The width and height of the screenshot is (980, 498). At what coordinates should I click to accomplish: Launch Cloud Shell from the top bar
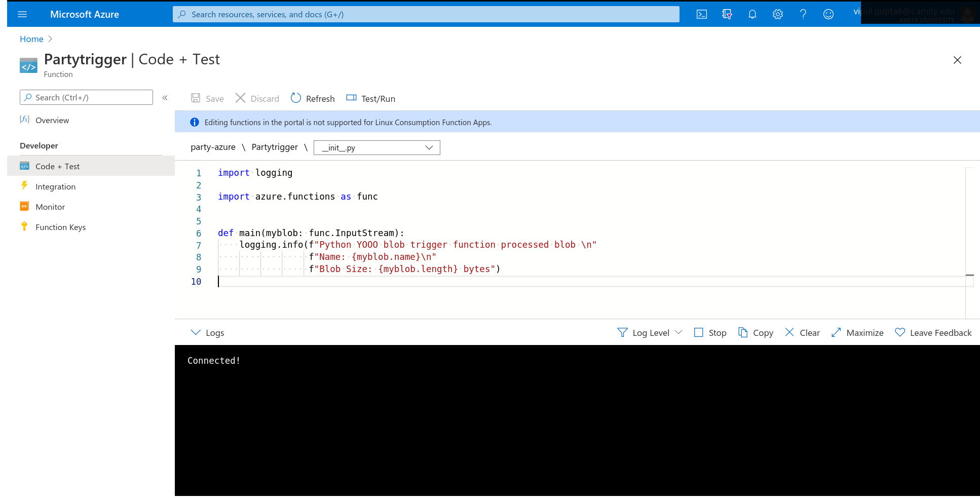tap(702, 14)
